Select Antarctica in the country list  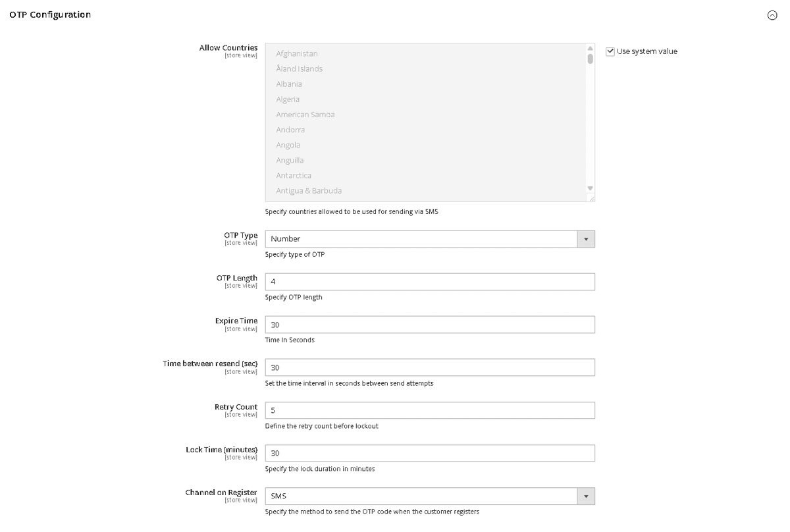(294, 175)
